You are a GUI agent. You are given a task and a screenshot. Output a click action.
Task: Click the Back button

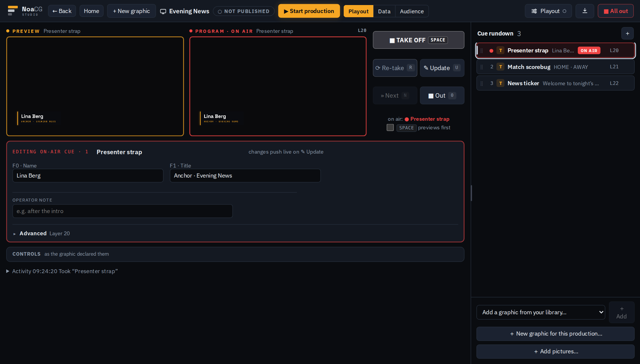[x=62, y=11]
